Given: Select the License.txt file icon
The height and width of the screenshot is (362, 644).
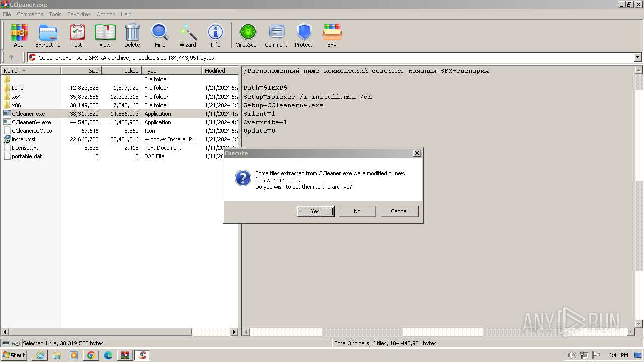Looking at the screenshot, I should [7, 148].
